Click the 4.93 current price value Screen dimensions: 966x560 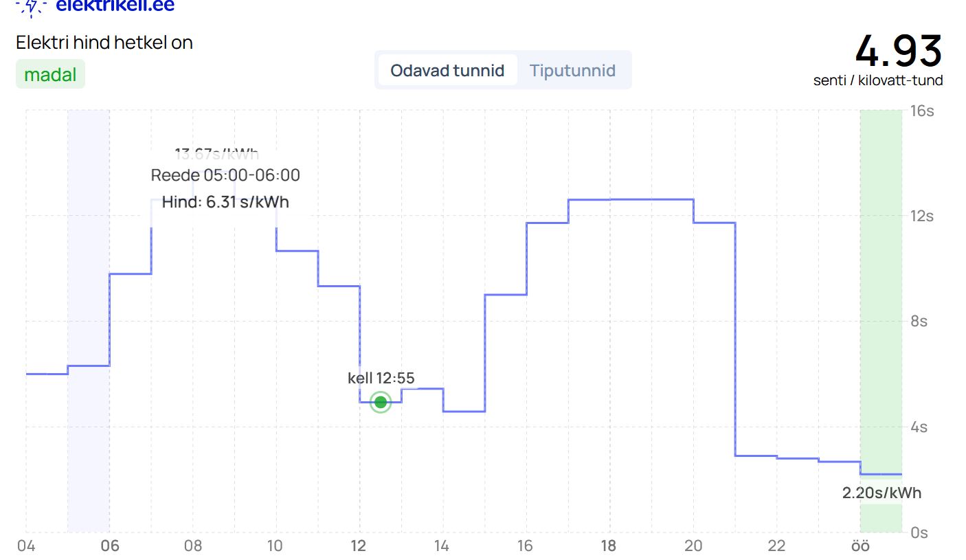pos(898,51)
